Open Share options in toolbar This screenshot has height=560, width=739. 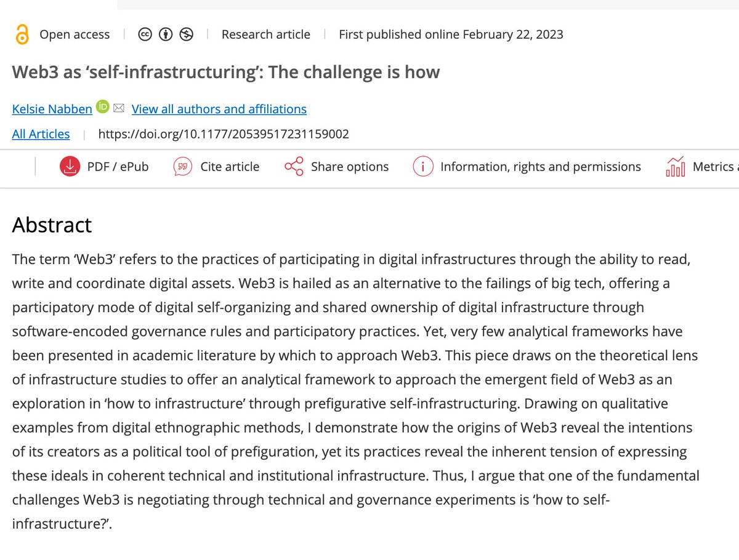(350, 166)
